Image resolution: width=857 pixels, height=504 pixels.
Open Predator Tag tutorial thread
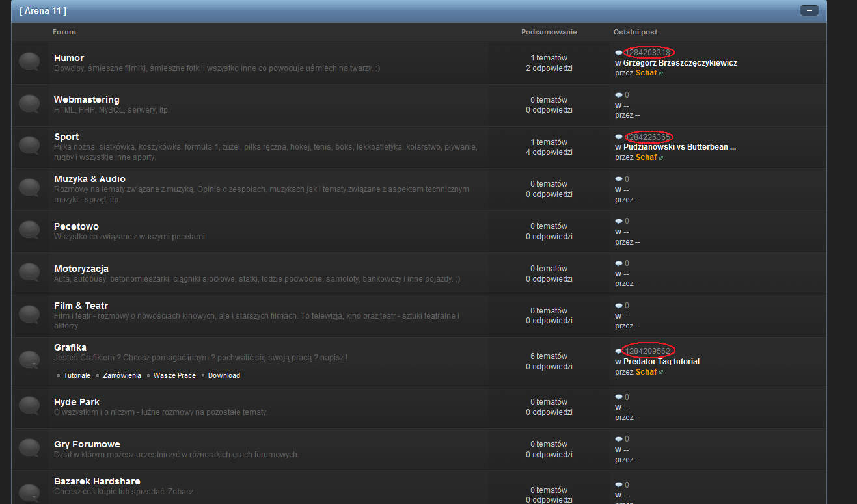(661, 362)
